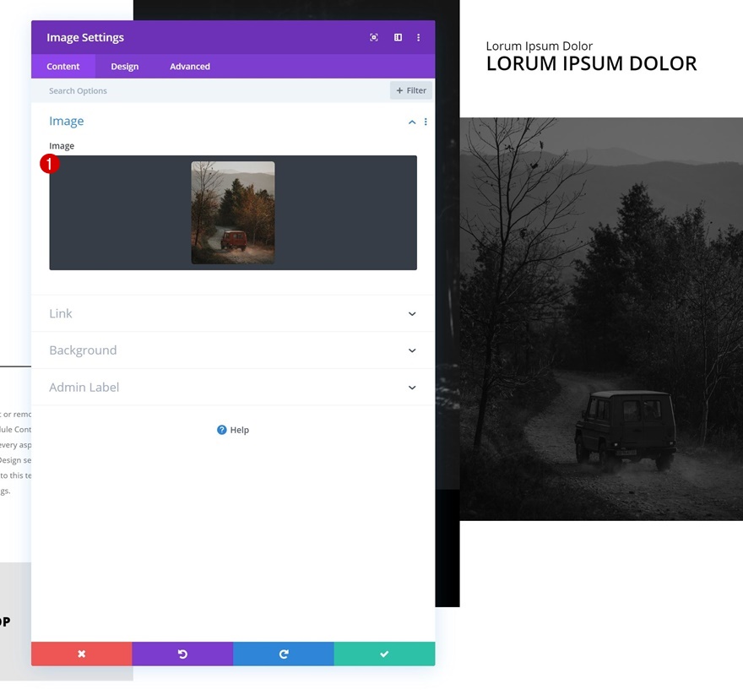Click the LORUM IPSUM DOLOR heading

coord(591,63)
